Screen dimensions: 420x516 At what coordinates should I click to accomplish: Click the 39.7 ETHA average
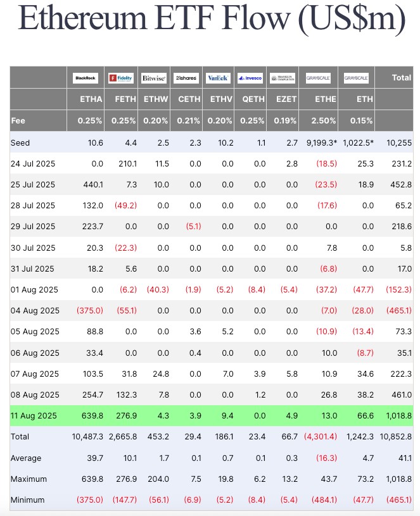95,458
